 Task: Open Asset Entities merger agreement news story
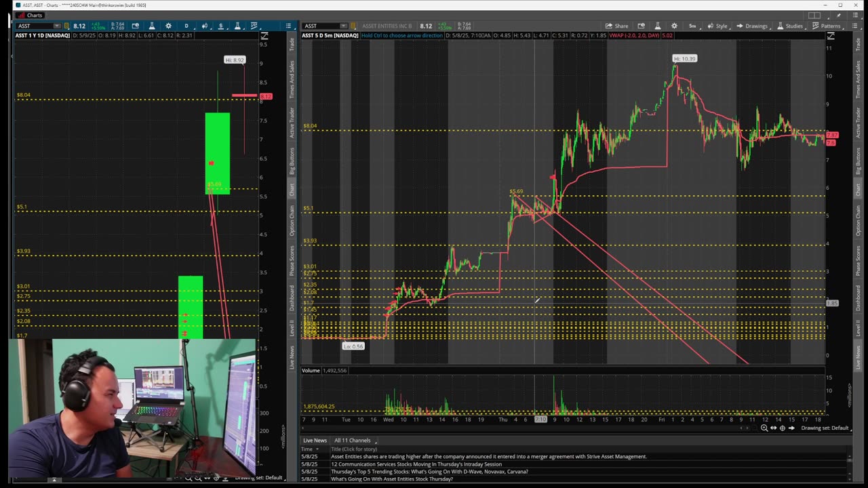(x=488, y=456)
